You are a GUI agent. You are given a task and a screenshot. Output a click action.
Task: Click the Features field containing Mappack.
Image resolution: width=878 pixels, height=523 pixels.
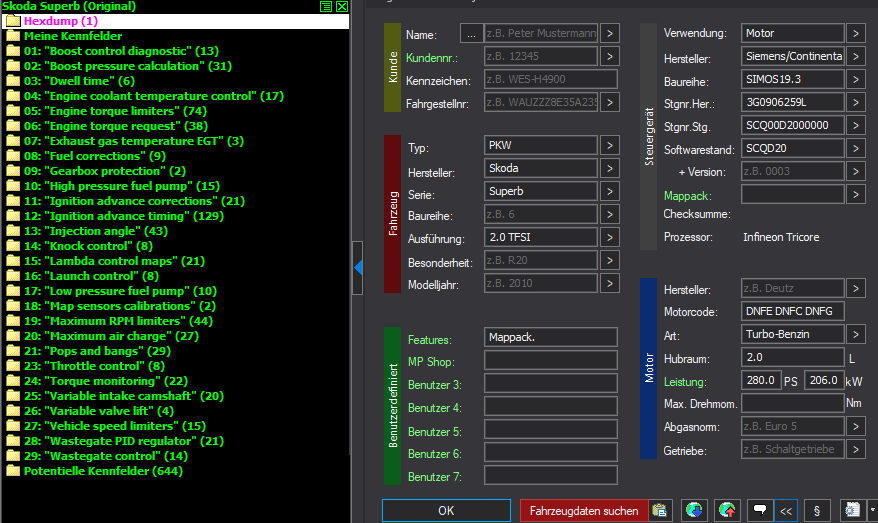pyautogui.click(x=551, y=337)
